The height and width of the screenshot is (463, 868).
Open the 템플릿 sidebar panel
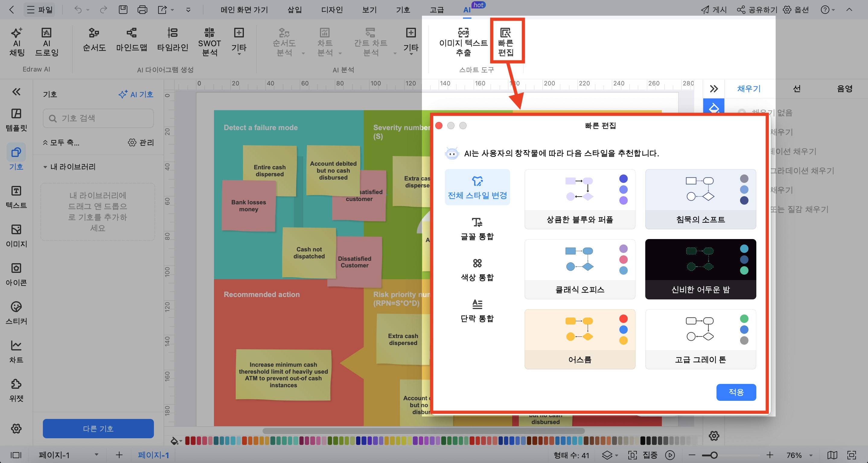(16, 120)
